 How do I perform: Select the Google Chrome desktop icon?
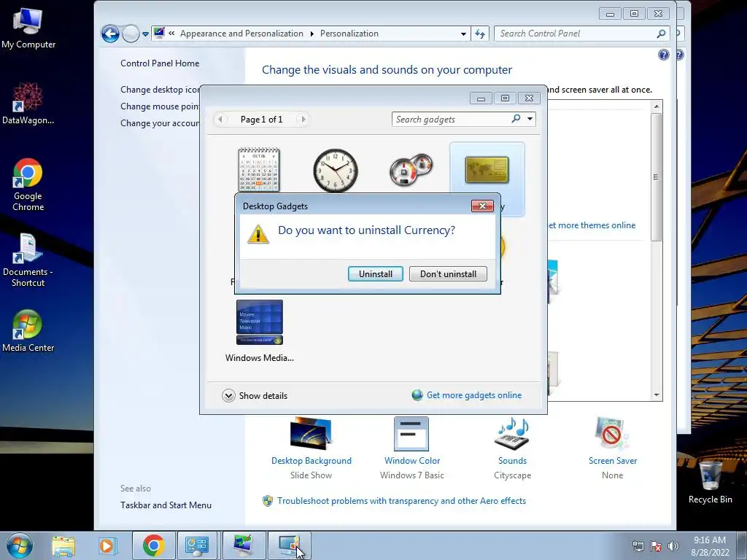(28, 184)
